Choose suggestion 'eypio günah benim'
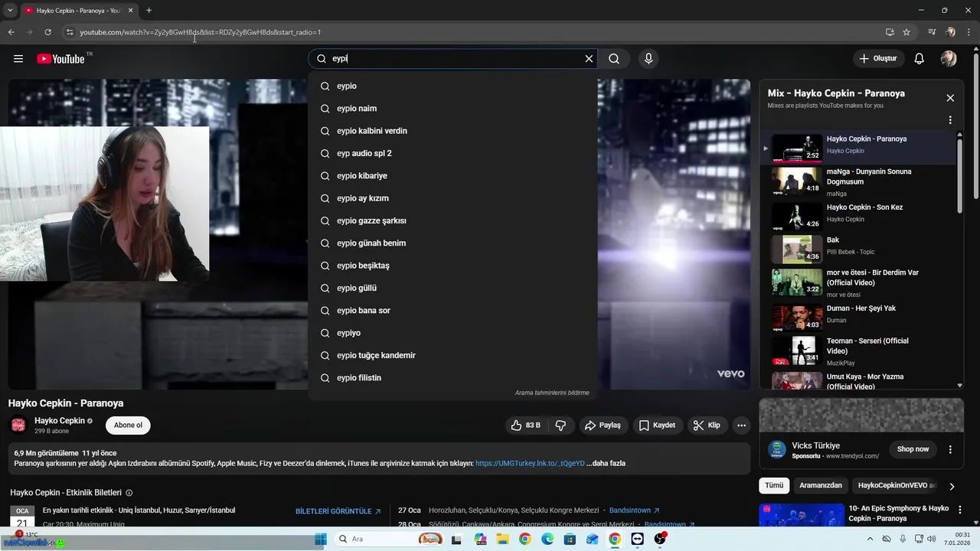The width and height of the screenshot is (980, 551). (x=452, y=243)
